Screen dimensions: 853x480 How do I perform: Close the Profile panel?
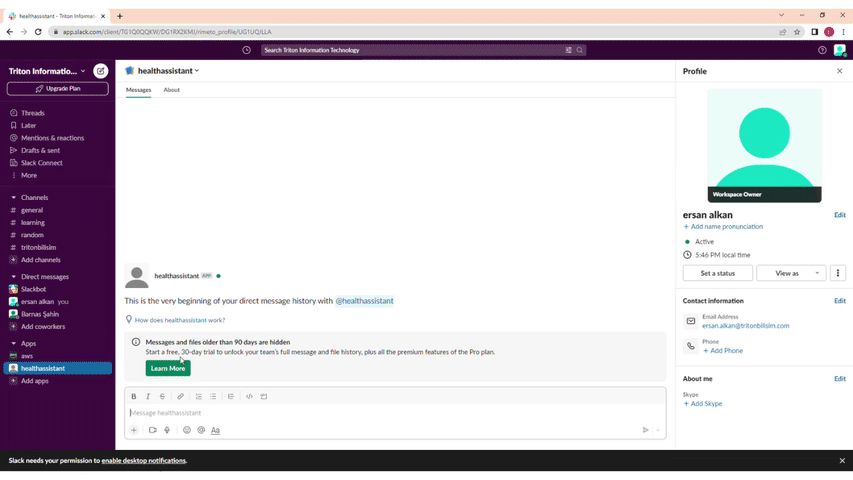(x=839, y=71)
